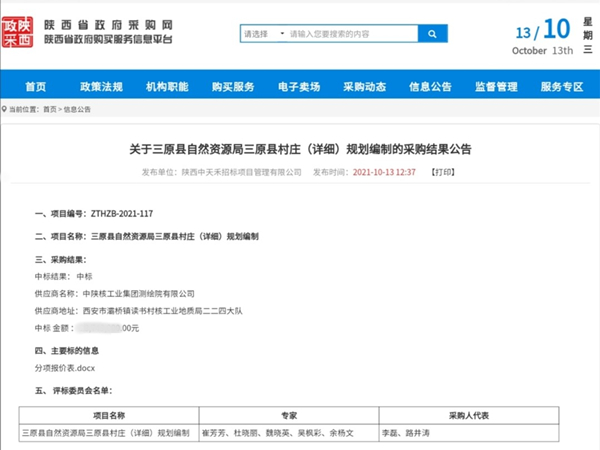Click the location pin icon in breadcrumb
Viewport: 600px width, 450px height.
[x=5, y=108]
